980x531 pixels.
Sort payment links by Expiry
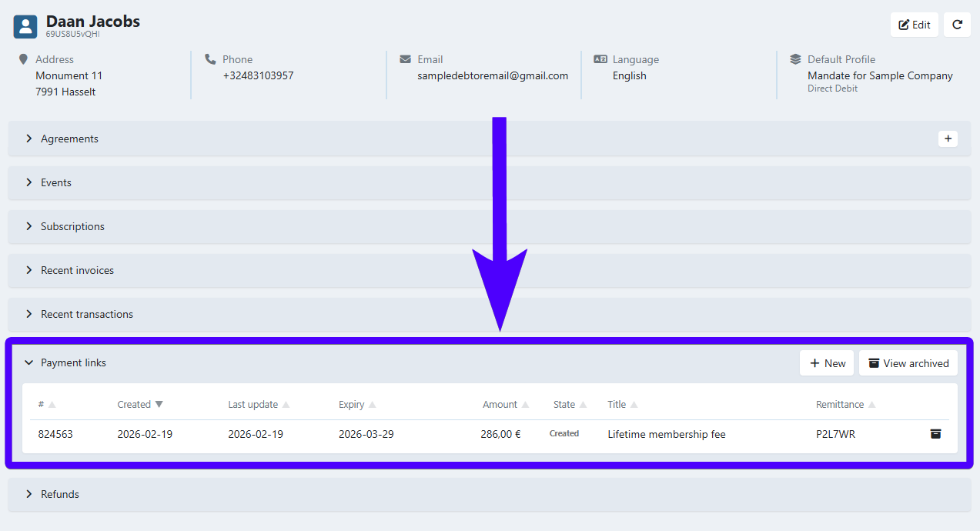[356, 405]
